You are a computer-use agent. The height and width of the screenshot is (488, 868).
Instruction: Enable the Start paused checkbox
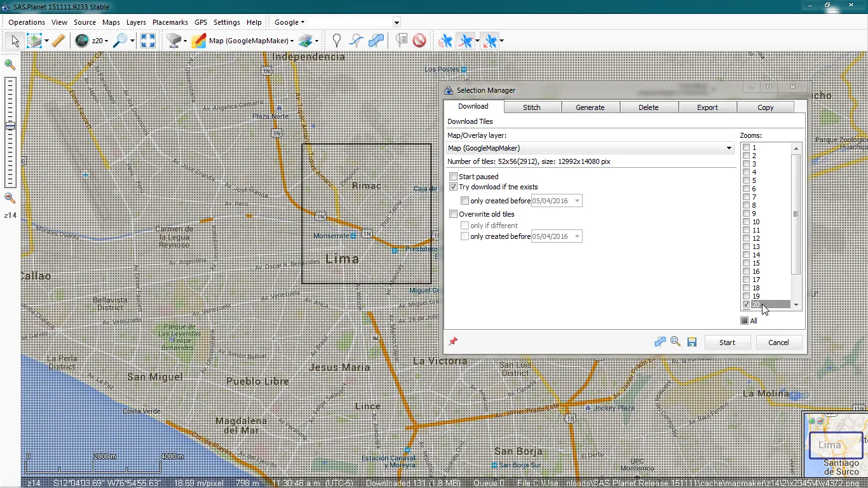pyautogui.click(x=454, y=177)
